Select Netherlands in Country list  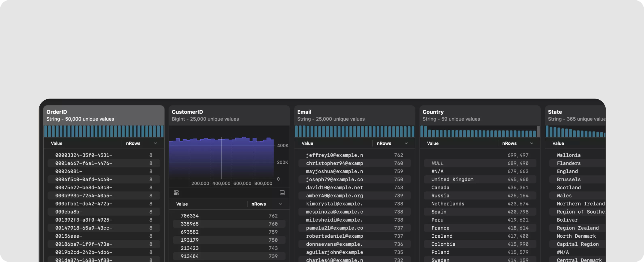pyautogui.click(x=480, y=204)
